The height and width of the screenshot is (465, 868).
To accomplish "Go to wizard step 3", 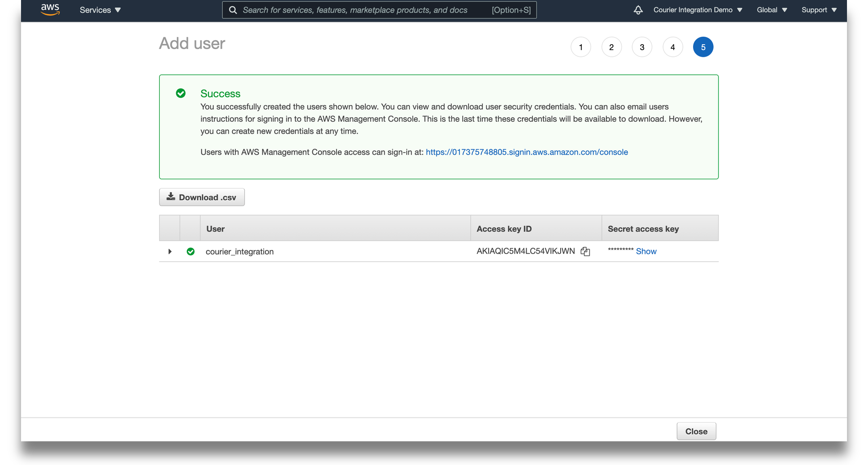I will [642, 47].
